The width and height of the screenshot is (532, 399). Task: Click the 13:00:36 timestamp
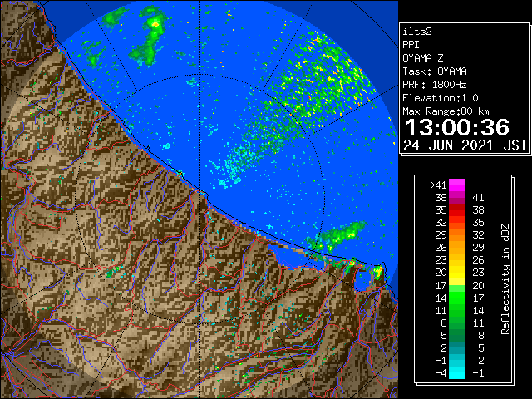pyautogui.click(x=457, y=127)
